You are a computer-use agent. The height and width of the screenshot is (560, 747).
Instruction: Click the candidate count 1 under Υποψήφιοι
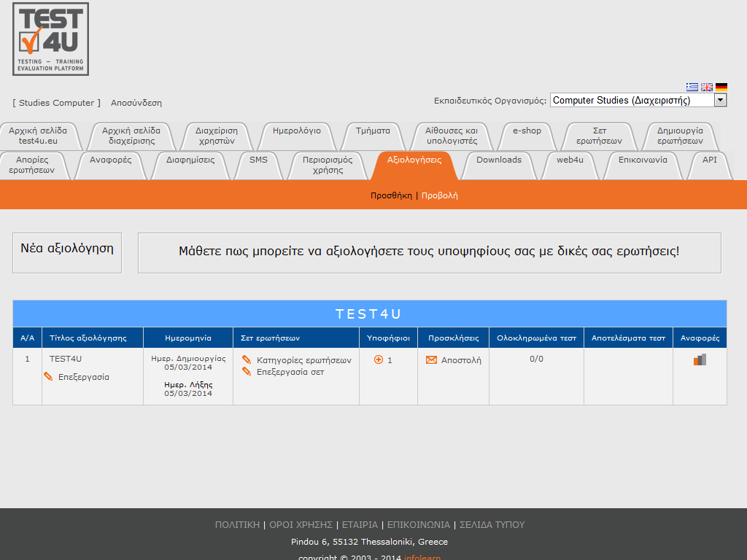pyautogui.click(x=390, y=360)
